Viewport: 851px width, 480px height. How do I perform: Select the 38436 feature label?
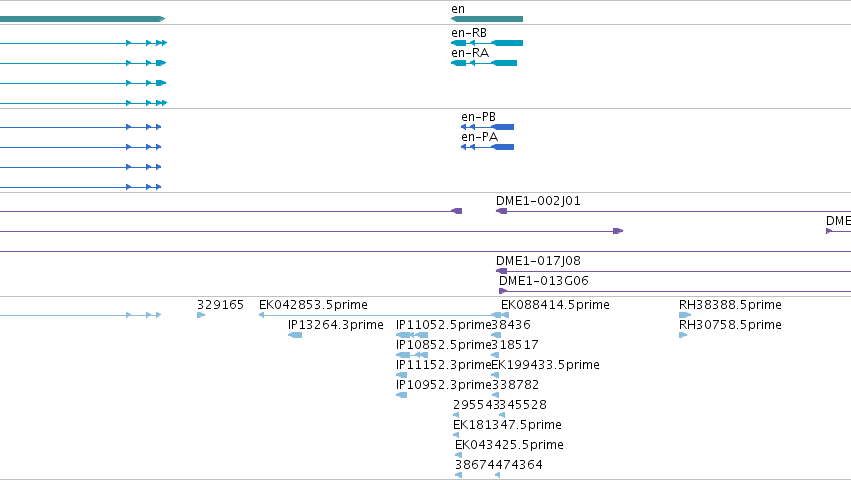pos(511,325)
